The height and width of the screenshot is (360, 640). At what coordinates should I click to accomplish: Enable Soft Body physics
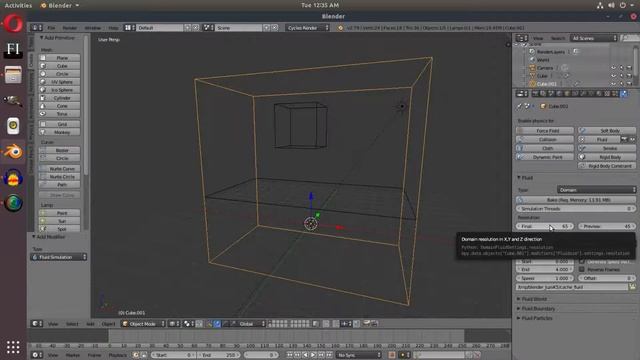(607, 131)
